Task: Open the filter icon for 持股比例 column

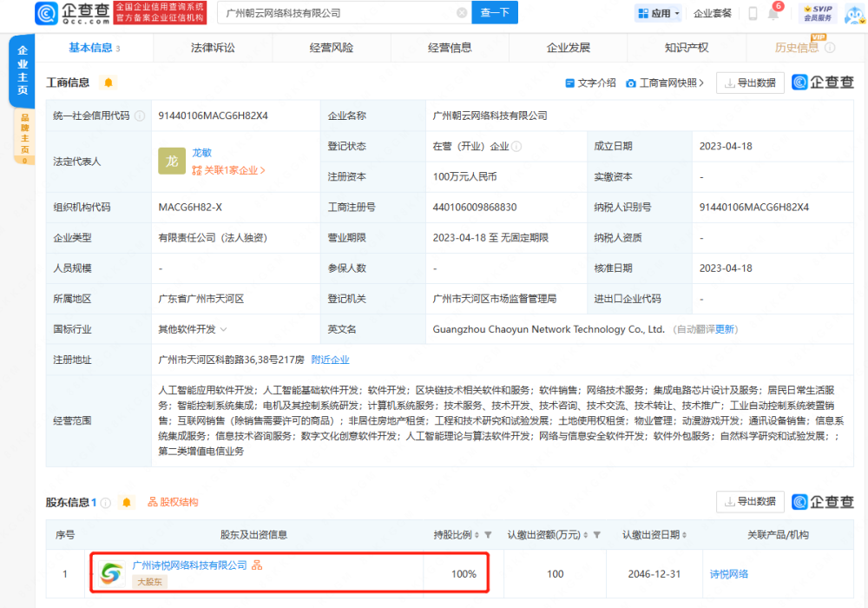Action: click(488, 535)
